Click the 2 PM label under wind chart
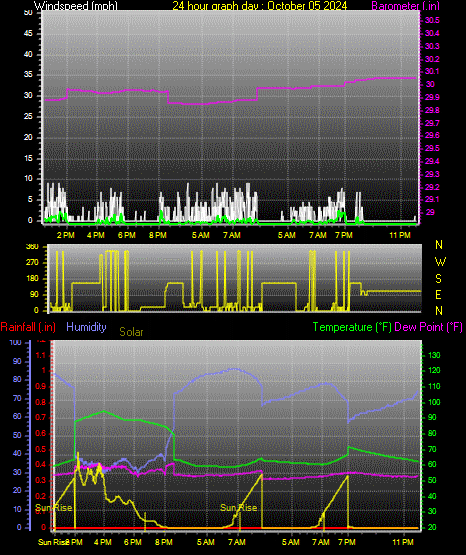 coord(66,235)
